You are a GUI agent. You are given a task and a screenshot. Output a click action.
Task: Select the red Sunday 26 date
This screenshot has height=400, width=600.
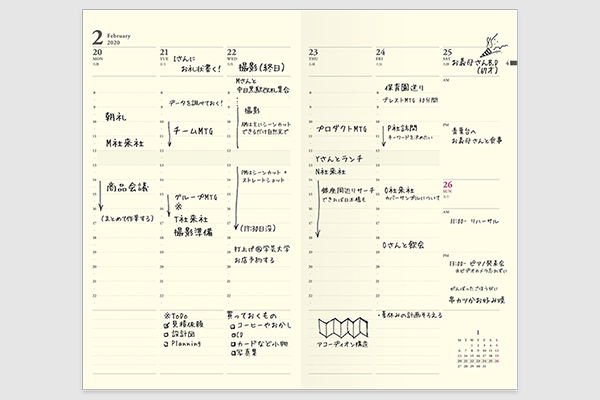pyautogui.click(x=448, y=184)
